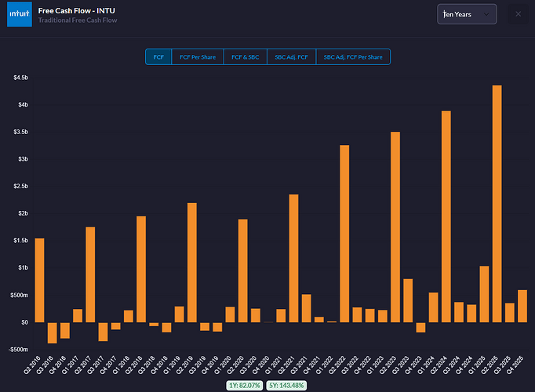The width and height of the screenshot is (535, 392).
Task: Select the Q2 2023 bar near $3.5b
Action: click(395, 227)
